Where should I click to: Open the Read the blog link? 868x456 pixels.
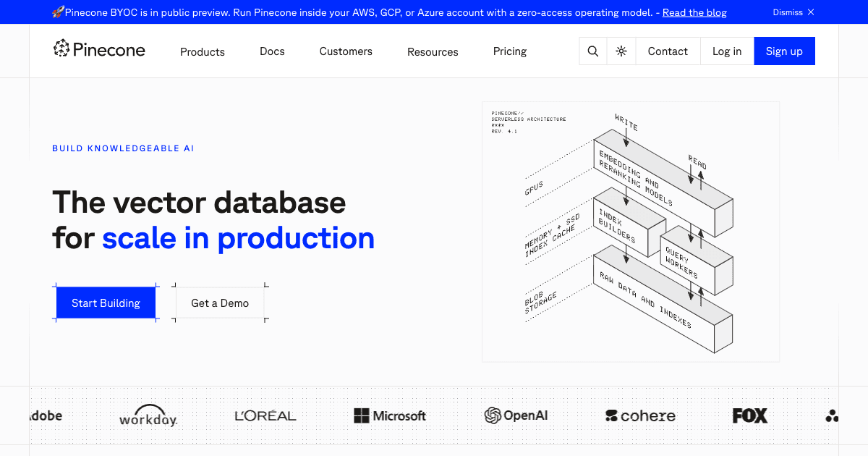pos(694,12)
